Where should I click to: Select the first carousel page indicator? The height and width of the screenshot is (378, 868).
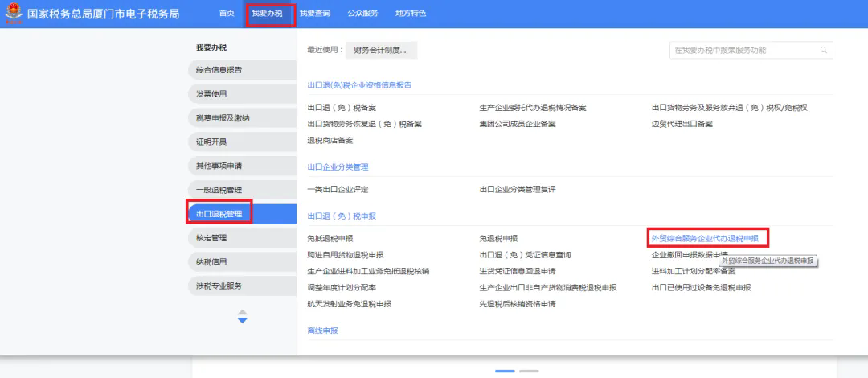505,371
